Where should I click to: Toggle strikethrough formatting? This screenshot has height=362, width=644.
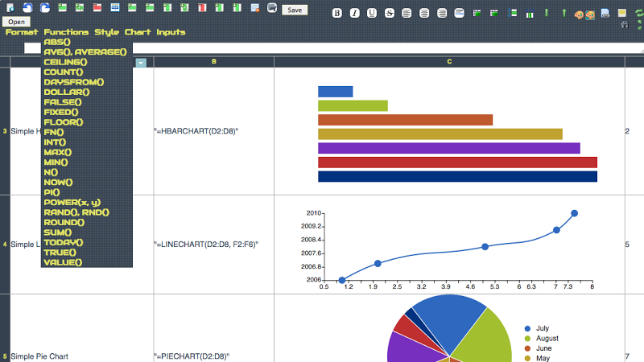(390, 13)
